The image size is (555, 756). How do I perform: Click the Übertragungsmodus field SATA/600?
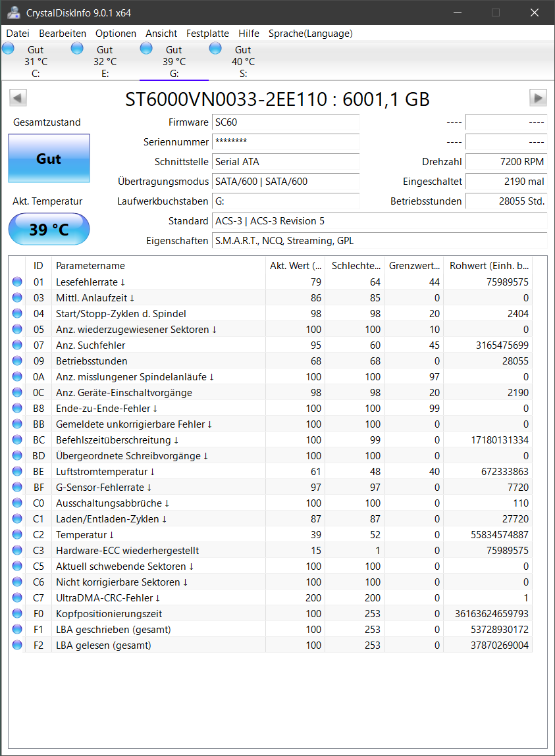(286, 182)
